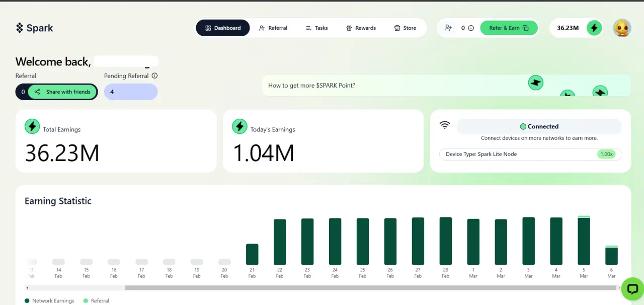Open the How to get more $SPARK Point banner
This screenshot has width=644, height=305.
(x=446, y=85)
